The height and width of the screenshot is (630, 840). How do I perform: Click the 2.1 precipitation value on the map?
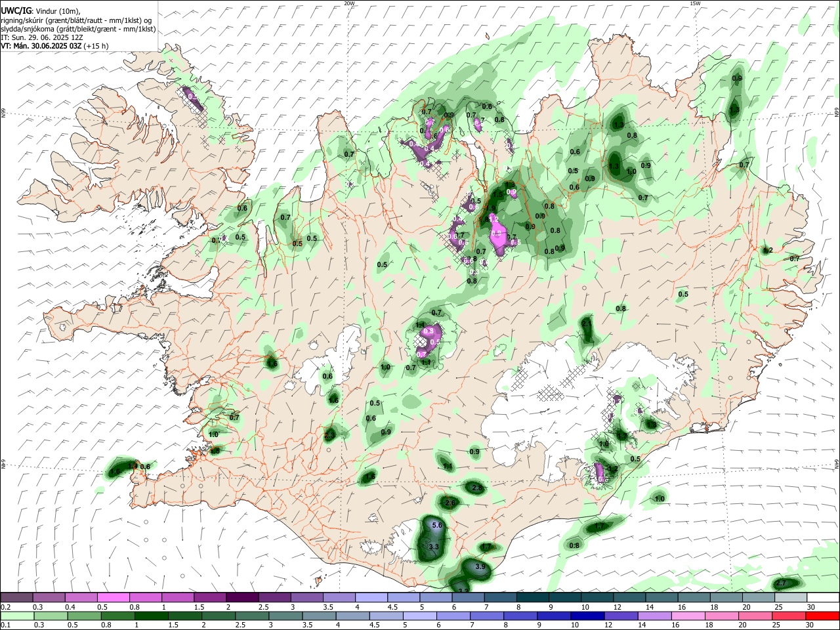click(x=587, y=324)
